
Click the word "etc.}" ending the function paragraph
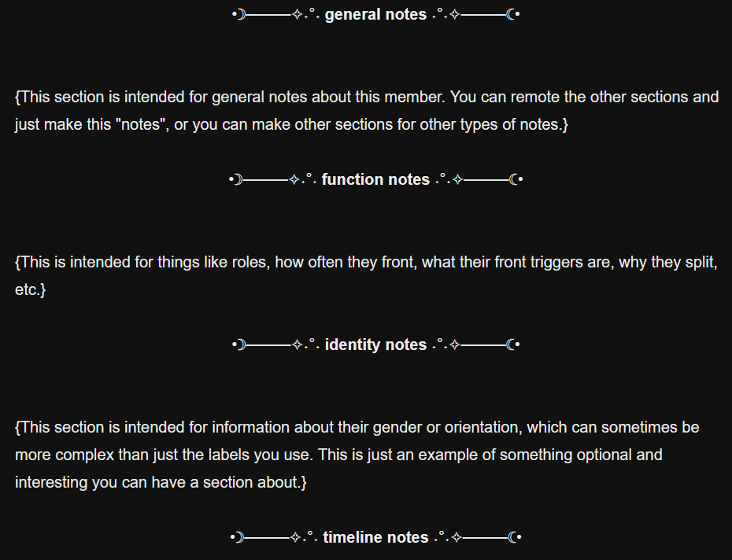point(31,289)
